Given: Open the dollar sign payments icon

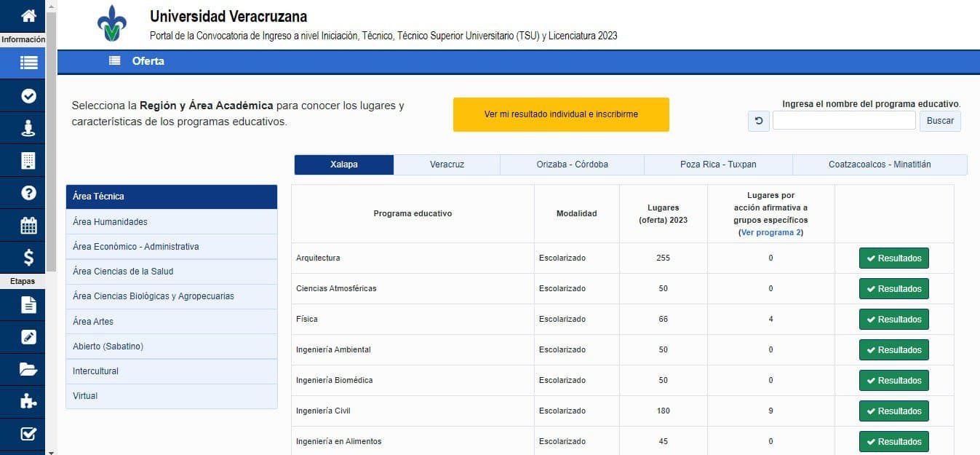Looking at the screenshot, I should 28,257.
